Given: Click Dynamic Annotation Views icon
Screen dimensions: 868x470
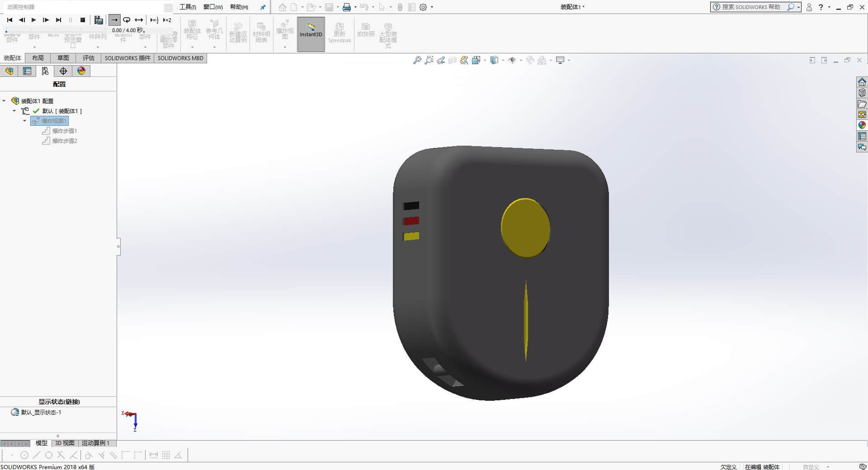Looking at the screenshot, I should (x=464, y=60).
